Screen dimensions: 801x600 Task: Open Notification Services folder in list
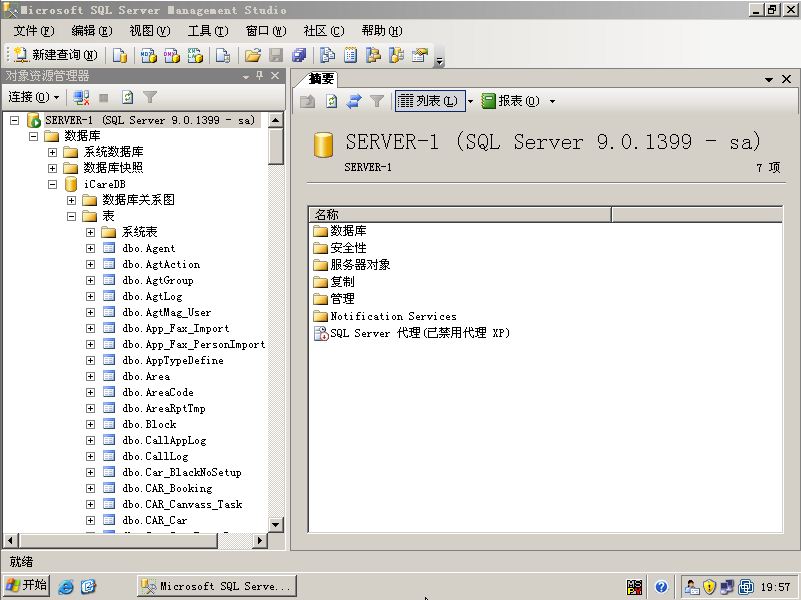pos(393,316)
